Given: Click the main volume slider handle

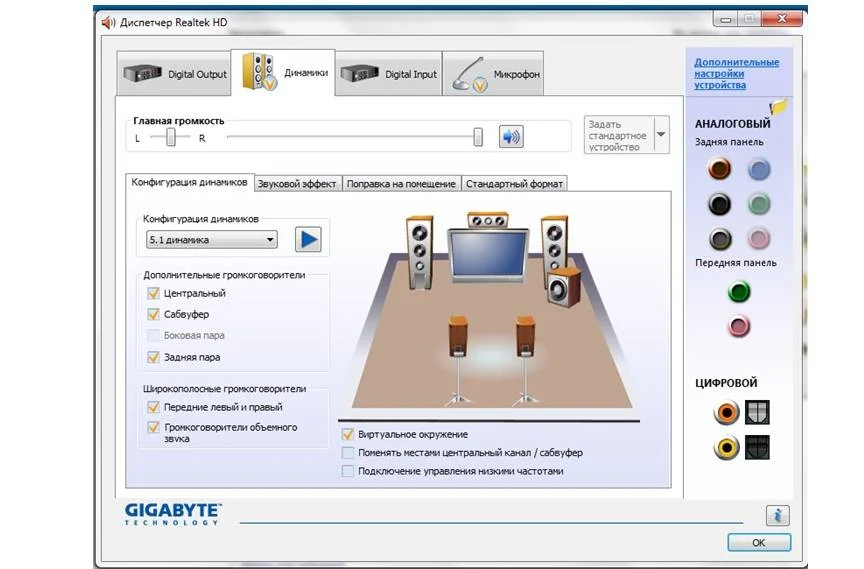Looking at the screenshot, I should click(478, 137).
